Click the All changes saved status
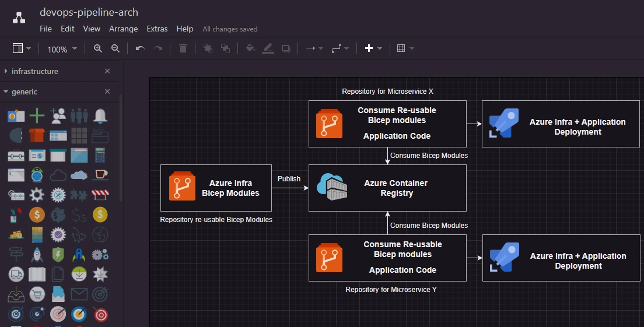 point(230,29)
